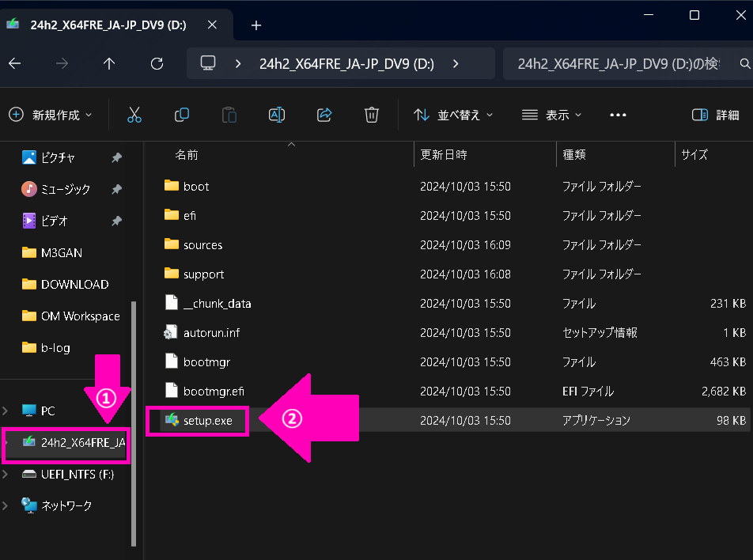Expand the UEFI_NTFS (F:) tree node
The height and width of the screenshot is (560, 753).
[x=6, y=474]
